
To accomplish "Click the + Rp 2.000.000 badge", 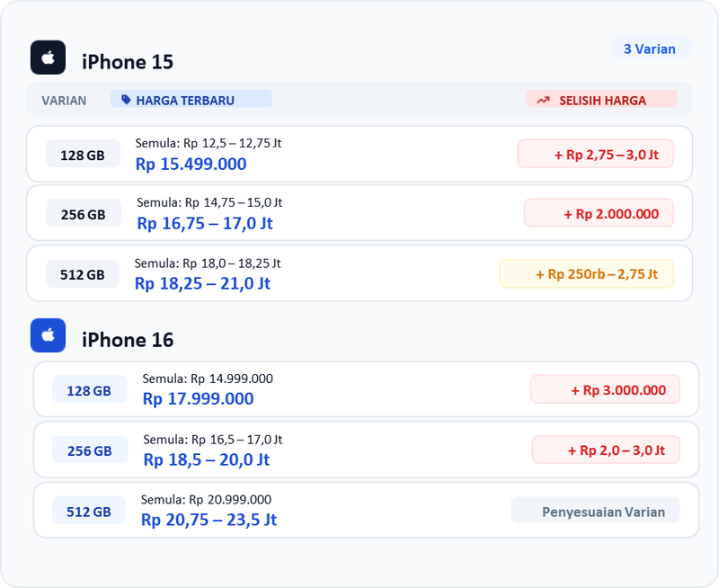I will [599, 213].
